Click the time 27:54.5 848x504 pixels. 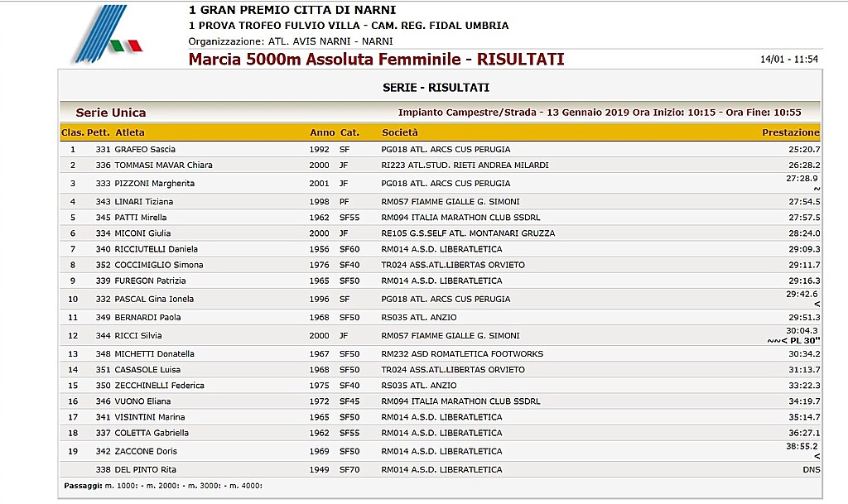coord(804,201)
